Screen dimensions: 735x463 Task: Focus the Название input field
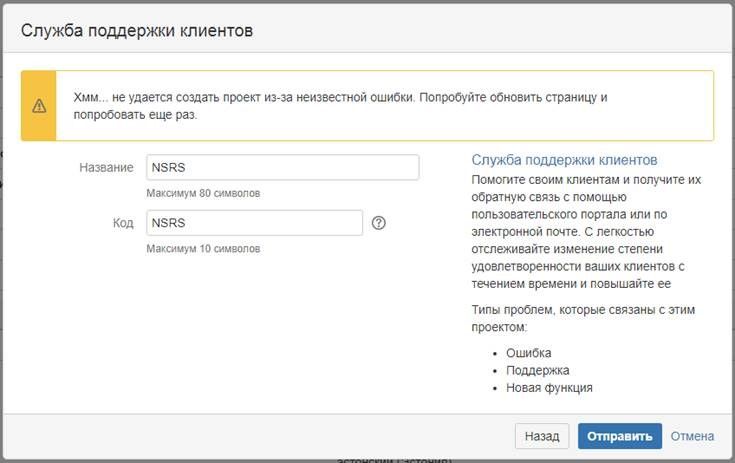point(282,167)
